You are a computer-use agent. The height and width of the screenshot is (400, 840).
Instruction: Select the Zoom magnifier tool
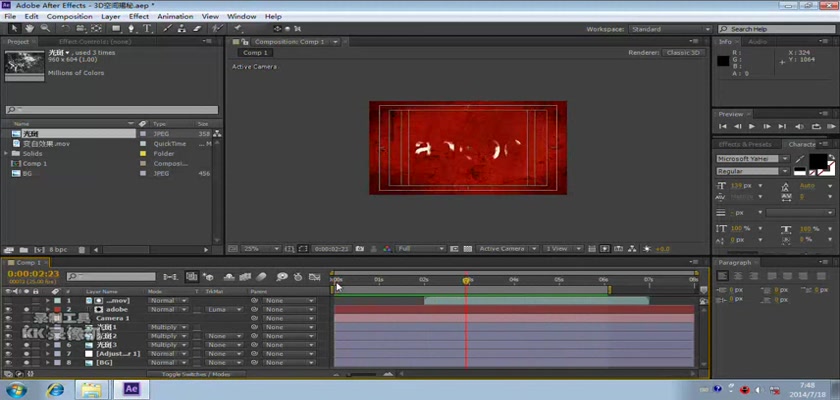(43, 29)
